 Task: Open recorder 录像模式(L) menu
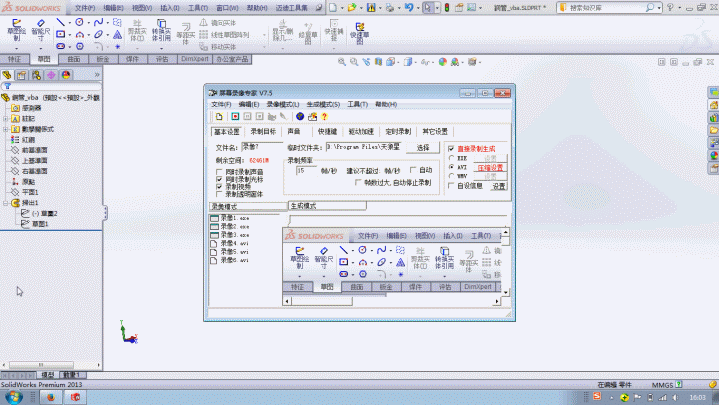pyautogui.click(x=283, y=104)
